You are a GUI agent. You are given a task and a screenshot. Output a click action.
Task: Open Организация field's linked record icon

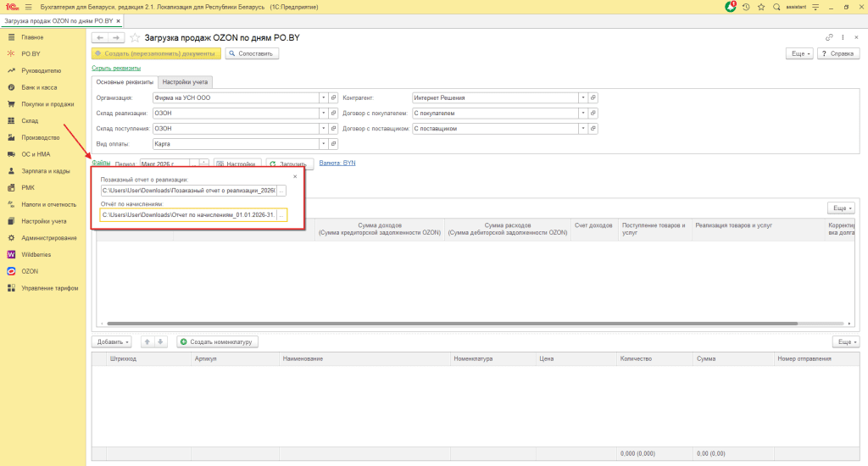[x=334, y=98]
